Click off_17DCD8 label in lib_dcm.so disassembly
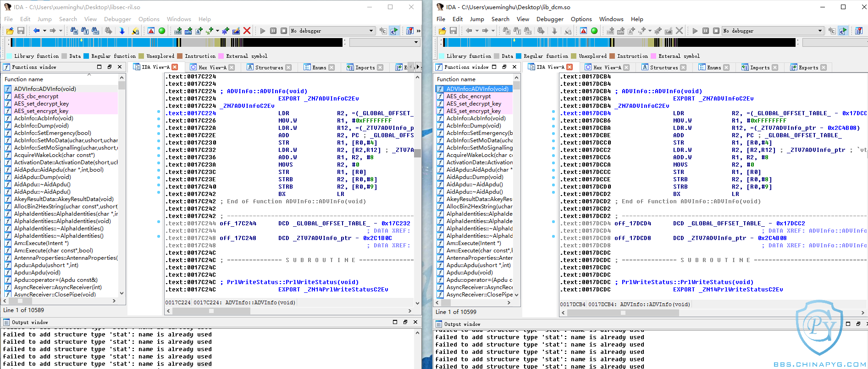868x369 pixels. 633,238
